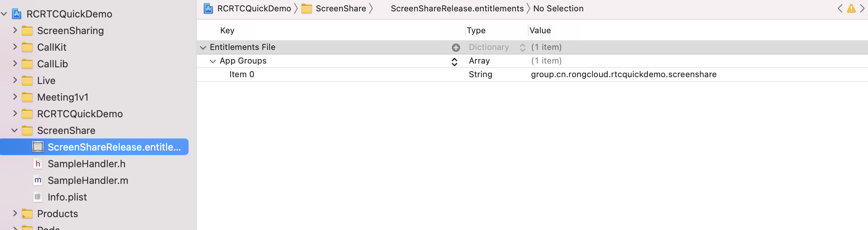Open the SampleHandler.h header file

tap(86, 164)
